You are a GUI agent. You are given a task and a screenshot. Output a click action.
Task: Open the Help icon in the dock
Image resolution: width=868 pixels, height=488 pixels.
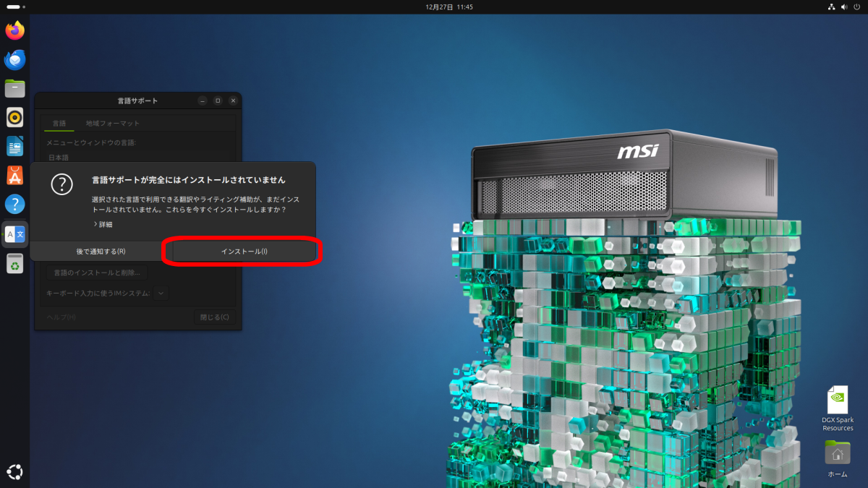pos(14,204)
